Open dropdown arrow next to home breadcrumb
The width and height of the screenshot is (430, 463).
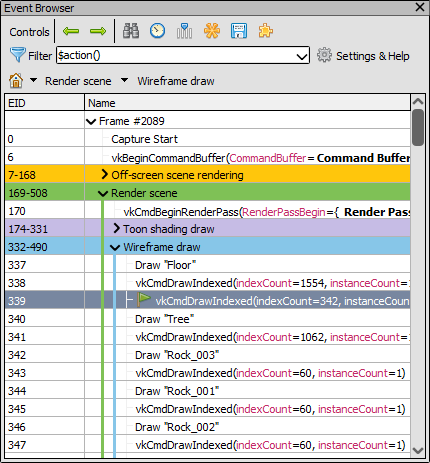pos(33,80)
